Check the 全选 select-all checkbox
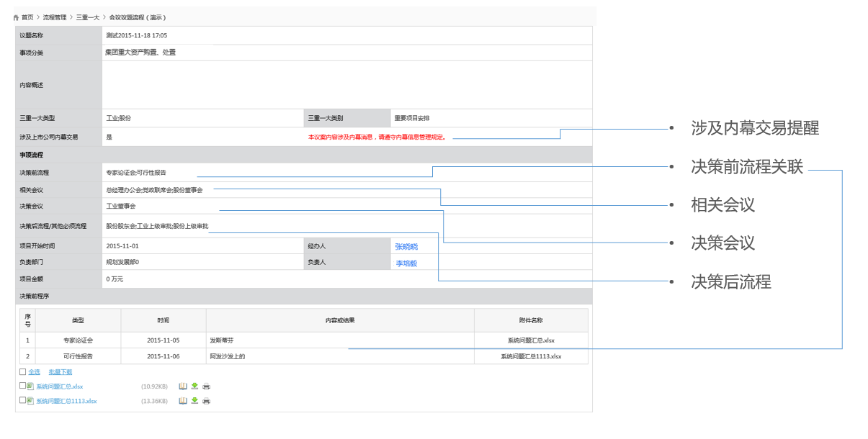 tap(23, 372)
